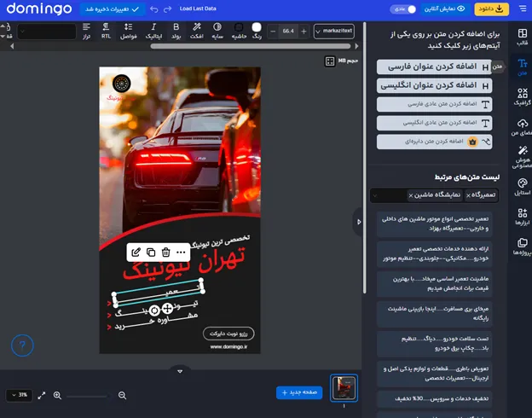Screen dimensions: 532x418
Task: Collapse the side panel arrow
Action: click(358, 222)
